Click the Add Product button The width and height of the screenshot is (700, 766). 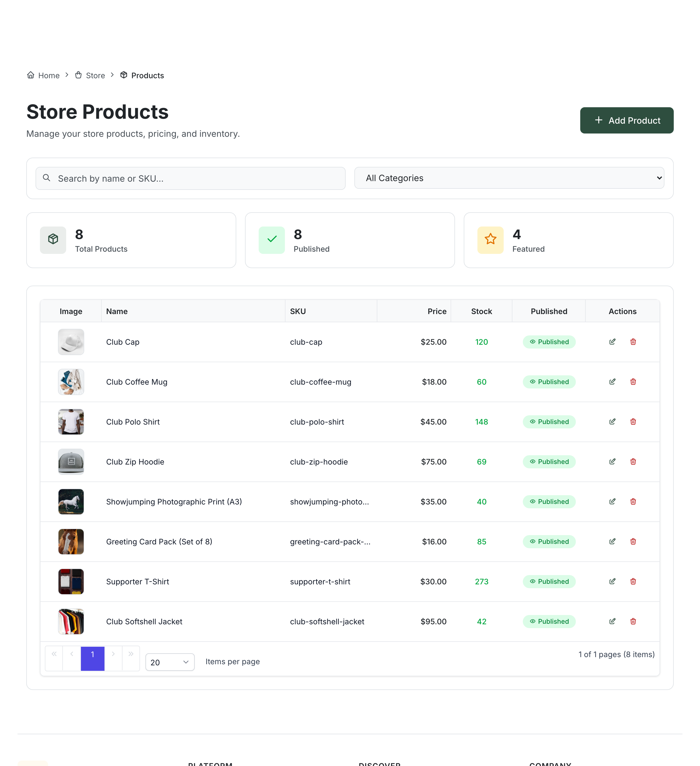tap(626, 120)
